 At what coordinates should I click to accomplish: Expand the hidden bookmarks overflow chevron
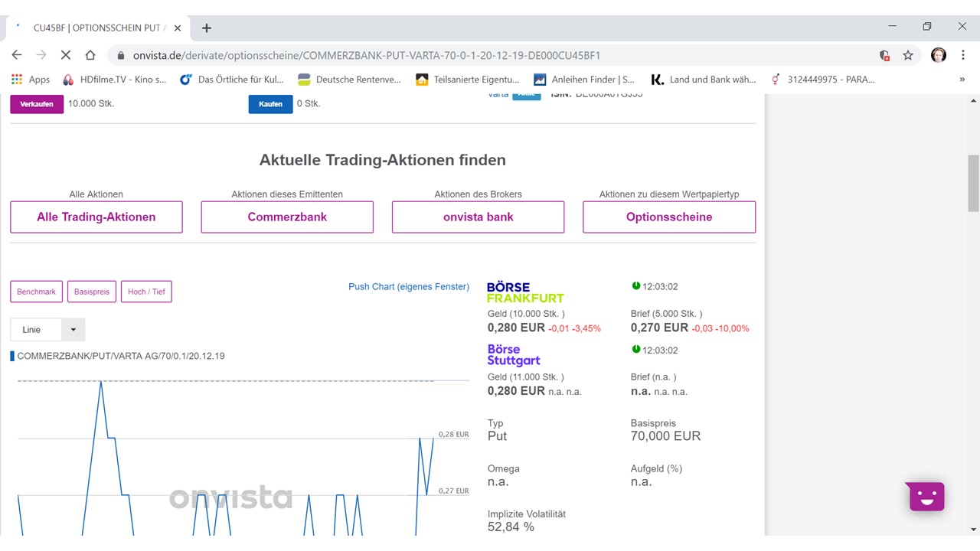click(x=962, y=79)
